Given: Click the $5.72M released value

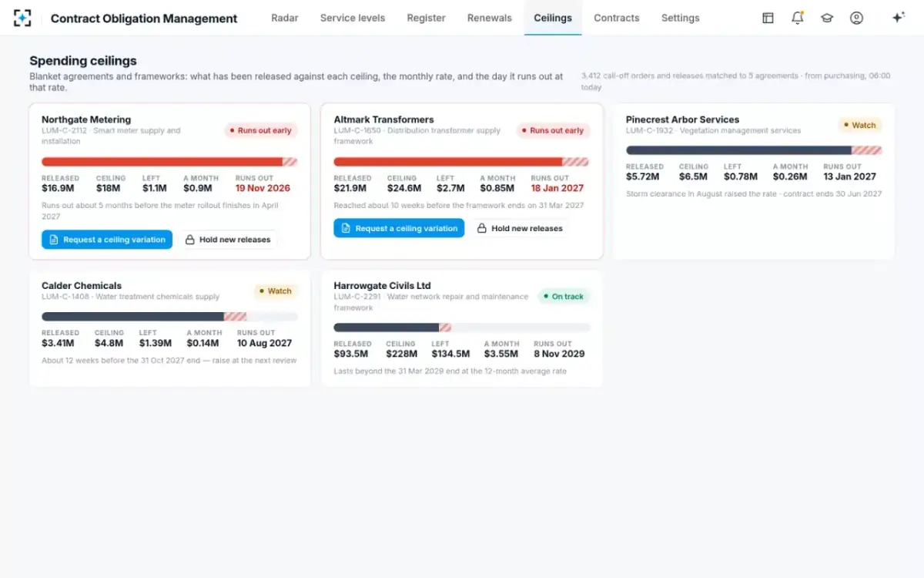Looking at the screenshot, I should click(643, 176).
